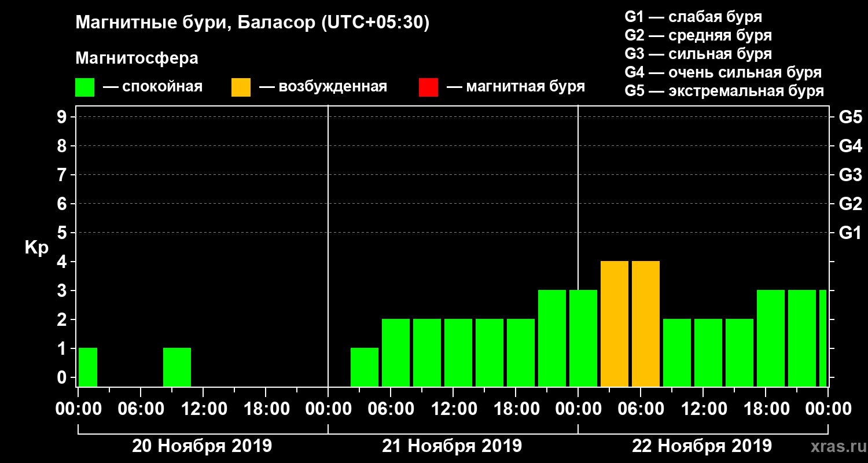The height and width of the screenshot is (463, 868).
Task: Click the green 'спокойная' legend swatch
Action: [84, 87]
